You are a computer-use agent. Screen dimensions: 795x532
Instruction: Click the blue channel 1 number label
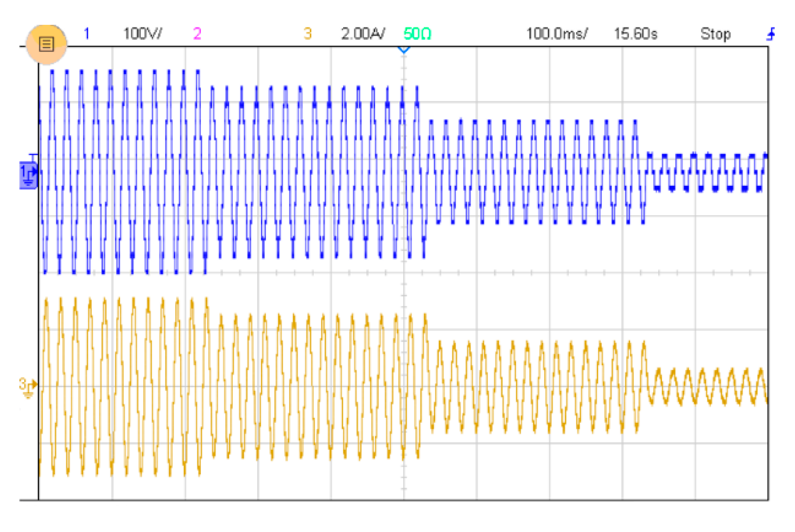[86, 34]
